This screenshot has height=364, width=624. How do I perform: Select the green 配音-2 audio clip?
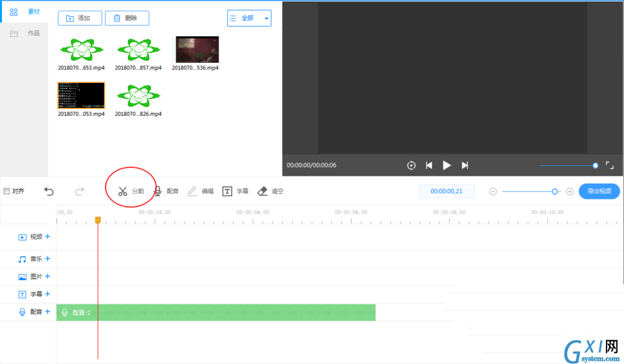click(216, 312)
